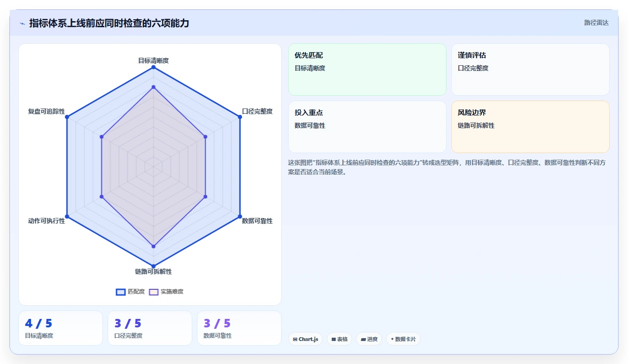This screenshot has width=628, height=364.
Task: Select the 进度 tag chip
Action: (x=369, y=339)
